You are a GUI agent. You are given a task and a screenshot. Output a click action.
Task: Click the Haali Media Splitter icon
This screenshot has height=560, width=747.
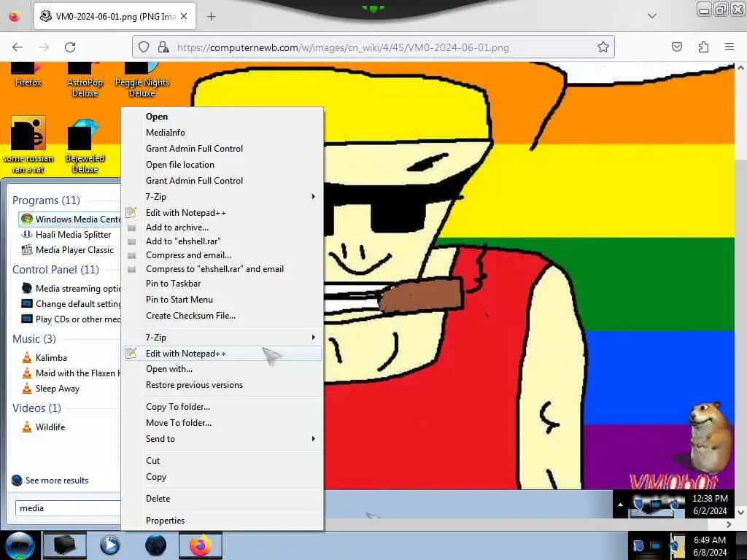27,234
